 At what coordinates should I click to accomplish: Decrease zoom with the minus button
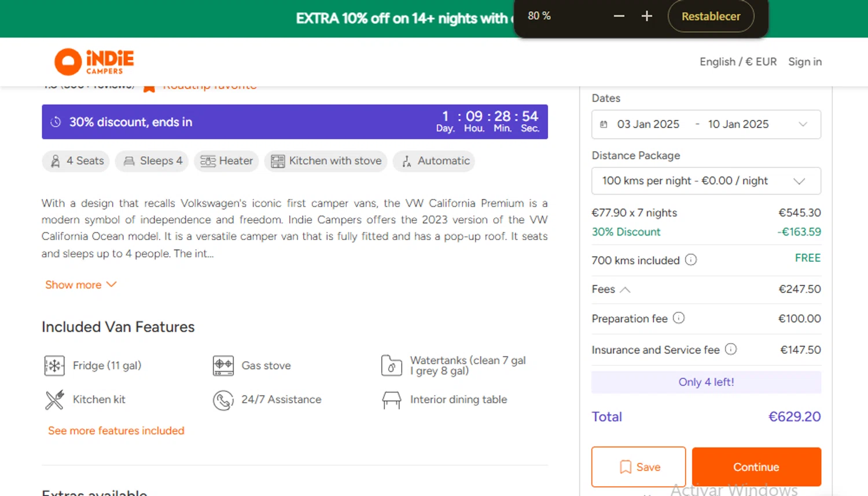click(x=619, y=16)
